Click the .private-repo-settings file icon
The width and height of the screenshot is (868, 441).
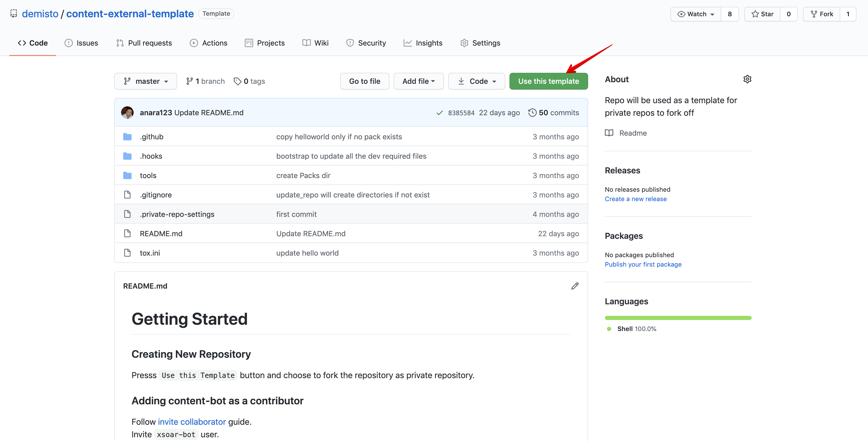(127, 214)
